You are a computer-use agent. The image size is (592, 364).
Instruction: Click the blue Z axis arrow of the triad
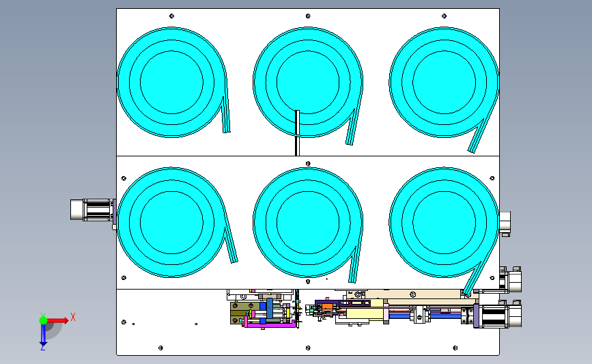[x=43, y=335]
